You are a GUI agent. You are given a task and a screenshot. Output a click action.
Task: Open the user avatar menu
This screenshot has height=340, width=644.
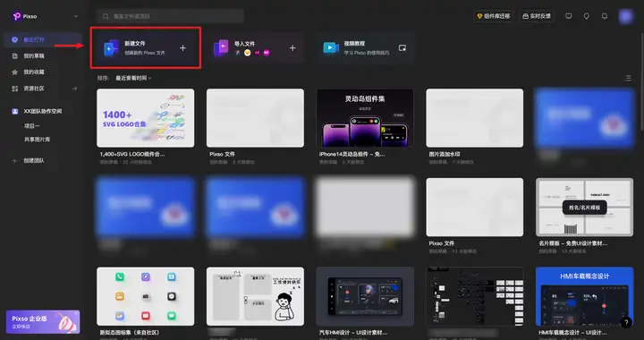(626, 16)
